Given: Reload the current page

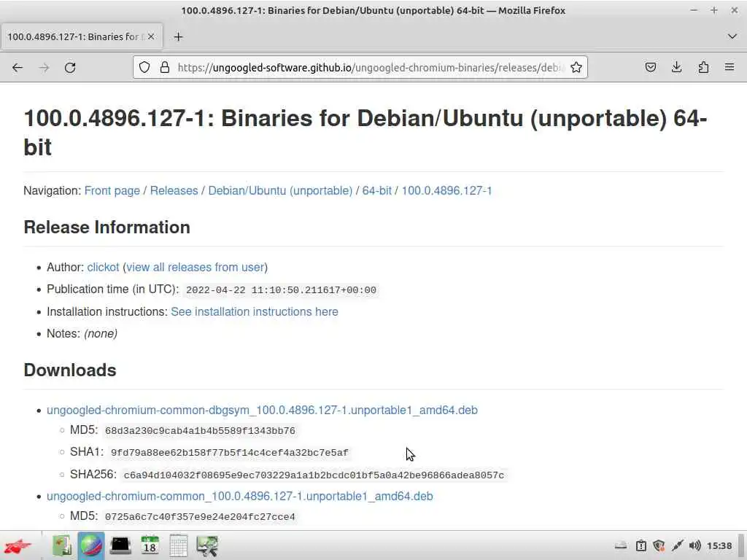Looking at the screenshot, I should [70, 68].
